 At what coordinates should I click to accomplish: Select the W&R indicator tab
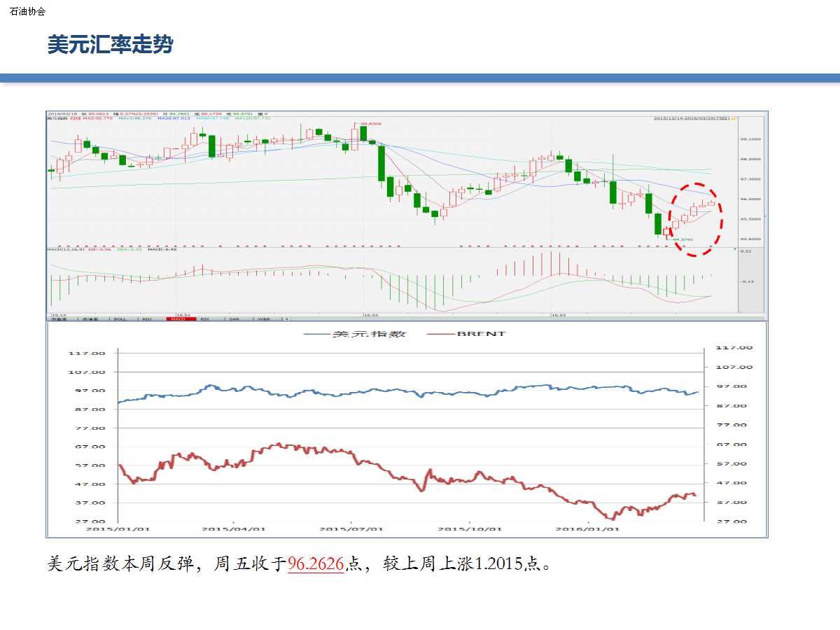[264, 318]
